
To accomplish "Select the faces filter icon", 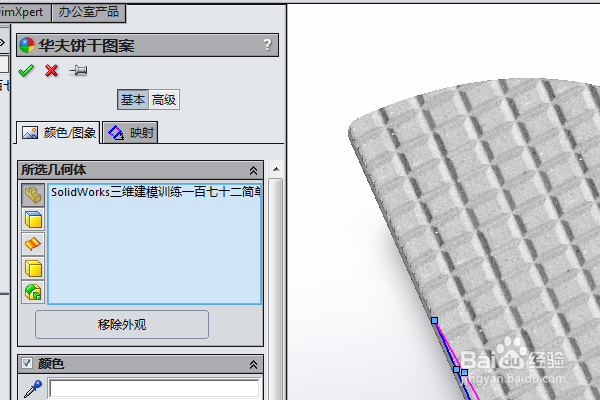I will tap(33, 219).
